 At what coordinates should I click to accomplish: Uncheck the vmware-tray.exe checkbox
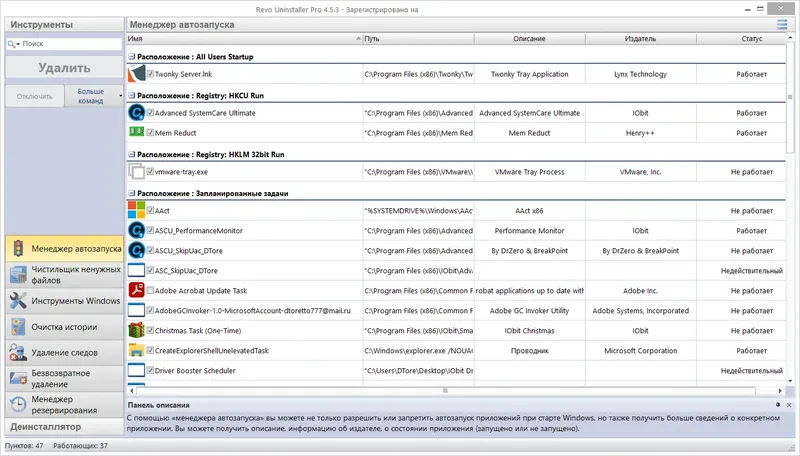(x=150, y=171)
